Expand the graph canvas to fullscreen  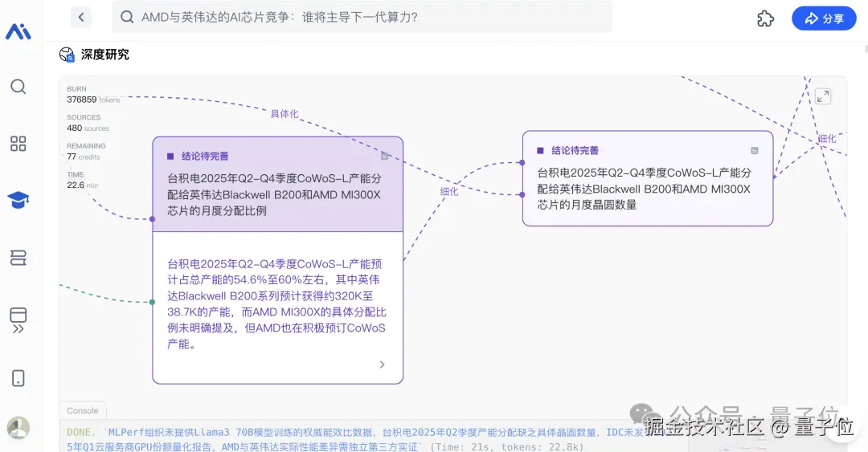(x=823, y=96)
